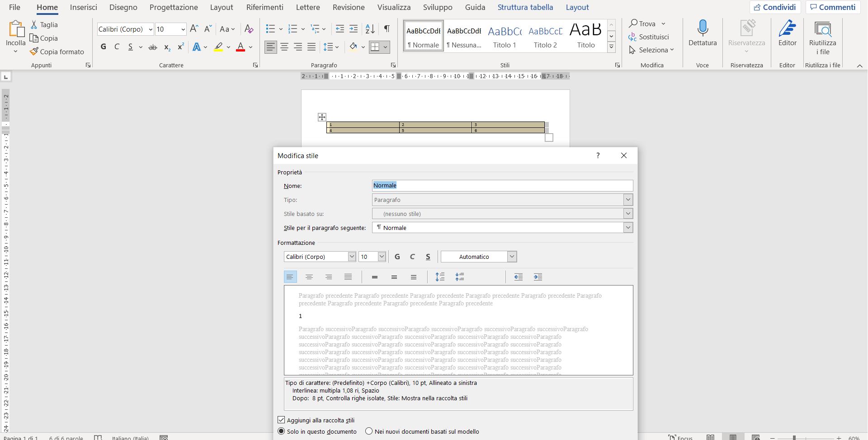The image size is (868, 440).
Task: Click the Dettatura microphone icon
Action: 702,28
